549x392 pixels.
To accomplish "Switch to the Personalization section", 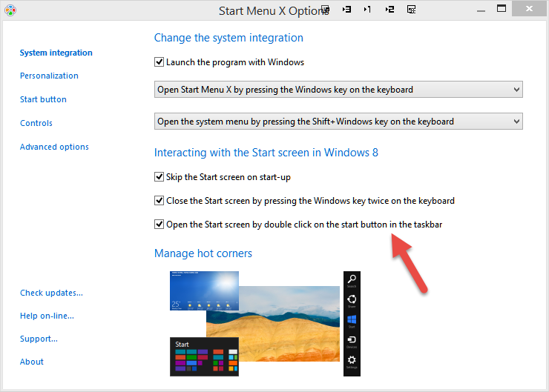I will [x=49, y=76].
